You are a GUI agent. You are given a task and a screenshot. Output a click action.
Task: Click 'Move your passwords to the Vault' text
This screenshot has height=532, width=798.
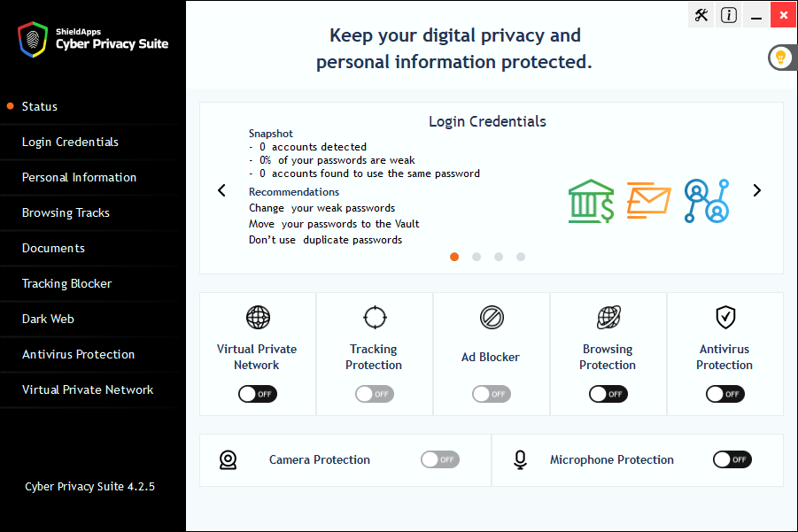(x=334, y=224)
